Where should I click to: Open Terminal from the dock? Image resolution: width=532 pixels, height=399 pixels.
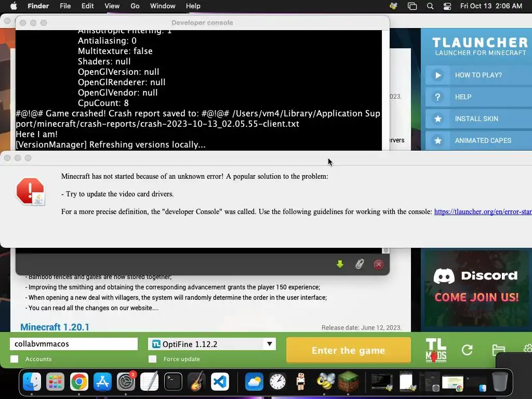coord(173,381)
